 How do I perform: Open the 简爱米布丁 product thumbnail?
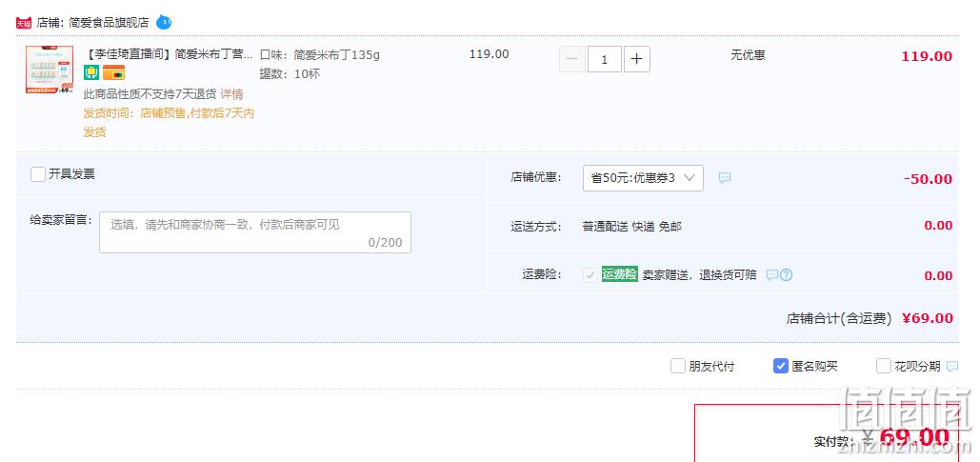[50, 70]
